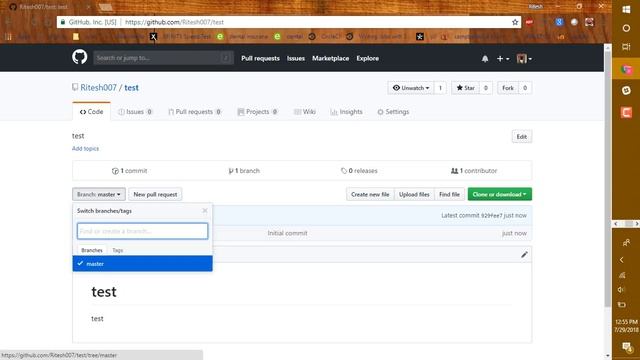Viewport: 640px width, 360px height.
Task: Open the user avatar menu
Action: point(524,59)
